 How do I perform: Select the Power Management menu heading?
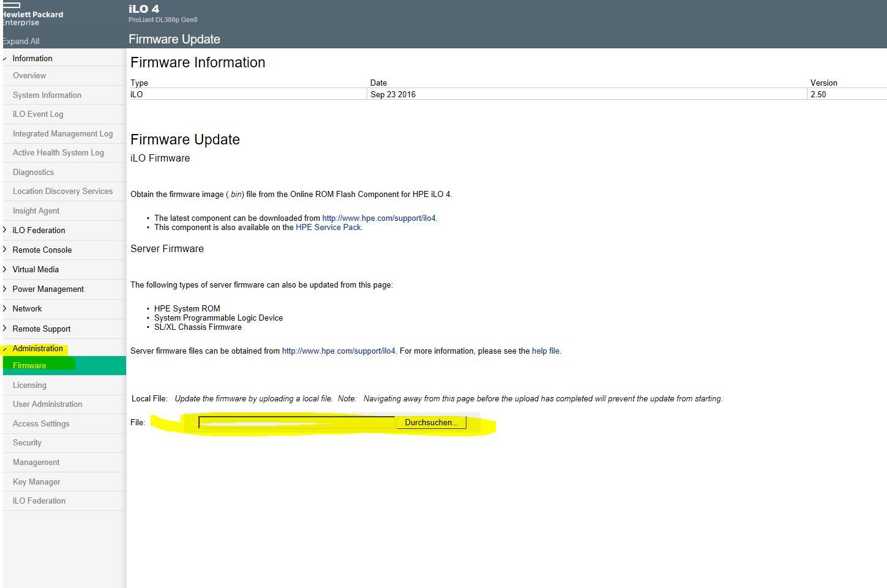pos(48,289)
